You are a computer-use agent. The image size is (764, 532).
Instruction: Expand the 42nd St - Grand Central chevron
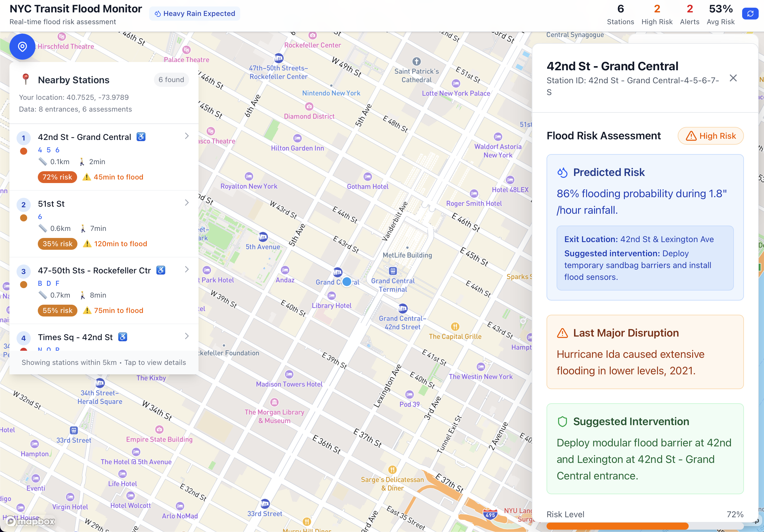tap(187, 136)
